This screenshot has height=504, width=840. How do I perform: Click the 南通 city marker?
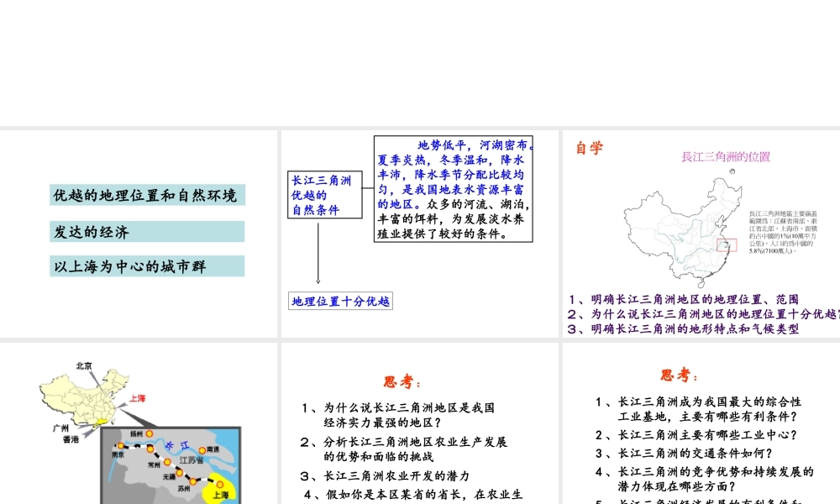point(202,450)
